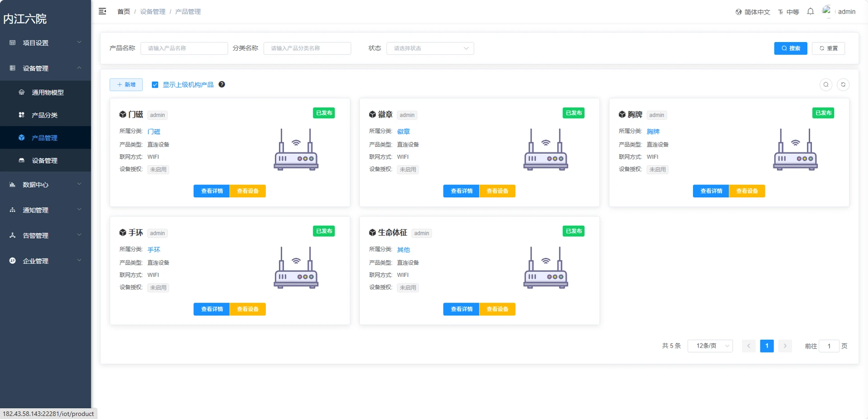Click the router image on 胸牌 card
This screenshot has height=419, width=868.
795,149
